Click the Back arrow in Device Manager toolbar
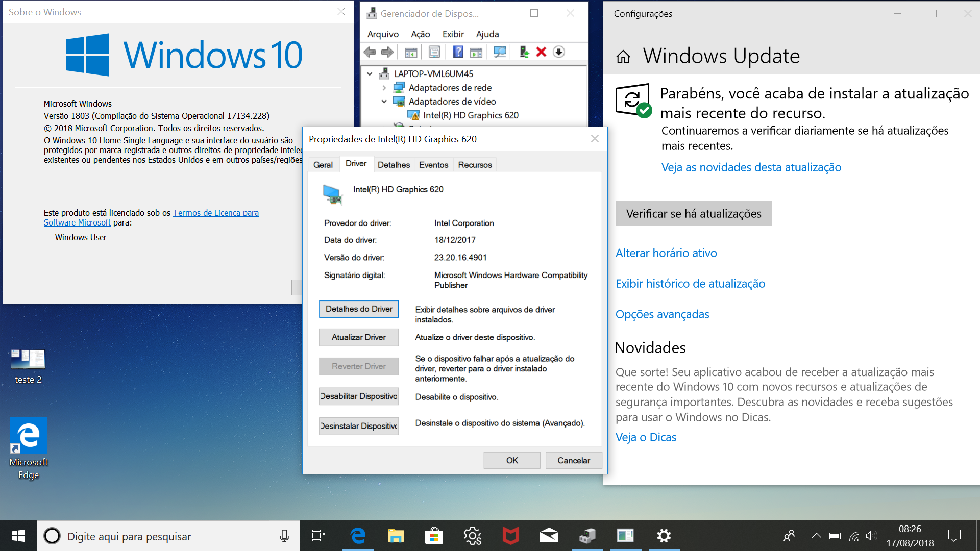 [370, 52]
